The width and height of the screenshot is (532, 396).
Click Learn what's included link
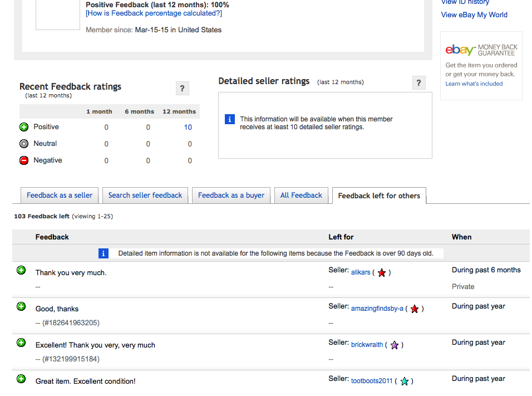[474, 84]
